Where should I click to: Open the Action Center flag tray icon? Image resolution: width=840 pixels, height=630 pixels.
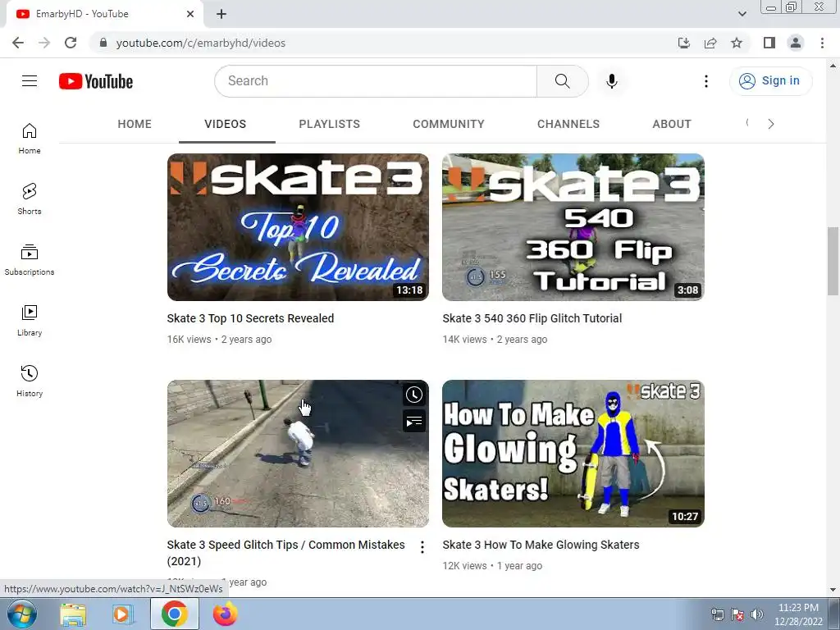(x=737, y=614)
